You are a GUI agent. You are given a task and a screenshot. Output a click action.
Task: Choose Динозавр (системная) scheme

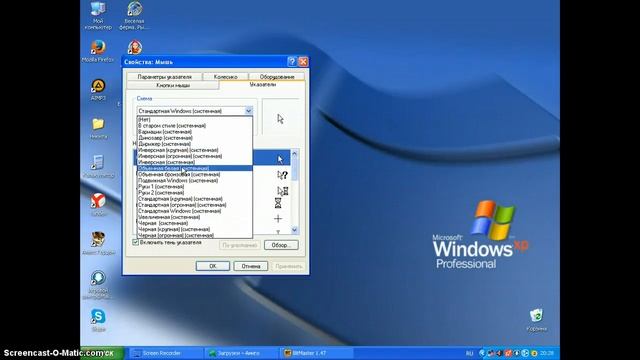195,138
